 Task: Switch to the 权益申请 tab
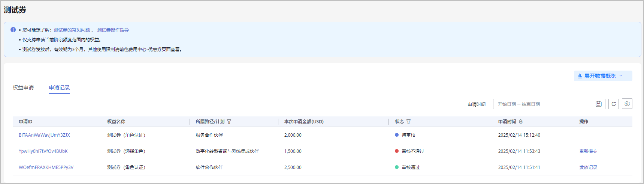(23, 87)
